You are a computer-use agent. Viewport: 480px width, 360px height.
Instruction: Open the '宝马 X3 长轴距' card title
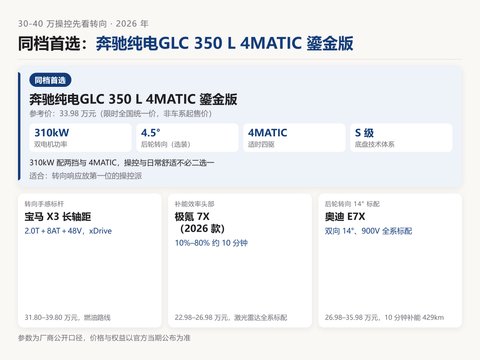(x=58, y=217)
